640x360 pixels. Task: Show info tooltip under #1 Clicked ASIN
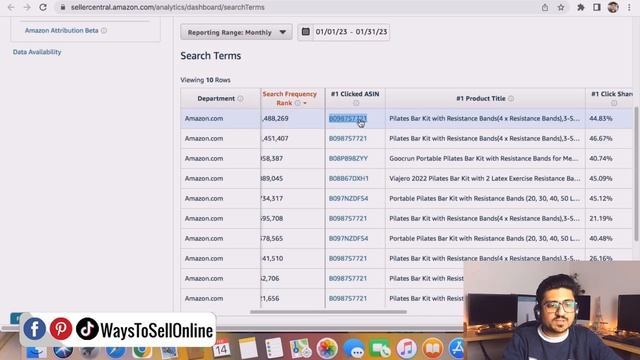356,103
